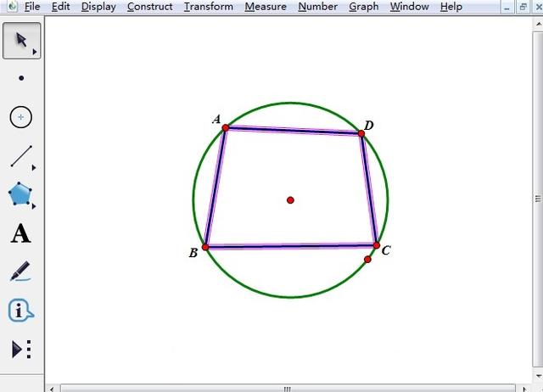Open the Custom tools button
543x392 pixels.
[x=21, y=349]
